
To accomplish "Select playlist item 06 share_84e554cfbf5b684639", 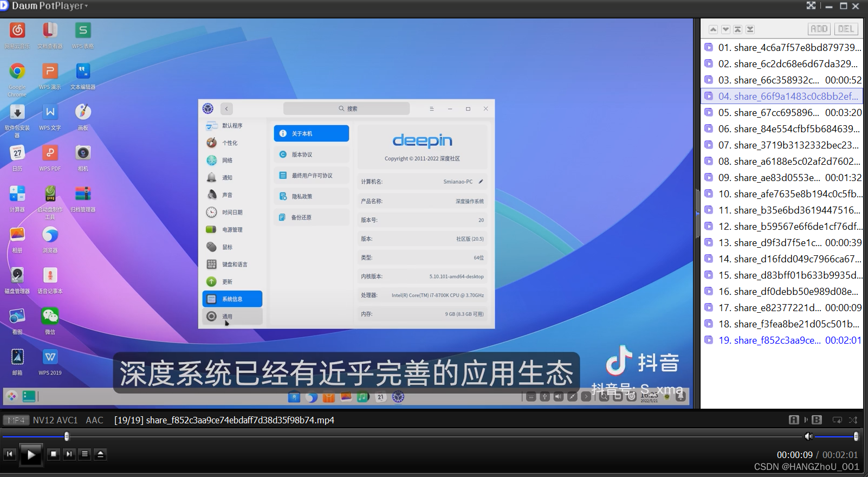I will [782, 128].
